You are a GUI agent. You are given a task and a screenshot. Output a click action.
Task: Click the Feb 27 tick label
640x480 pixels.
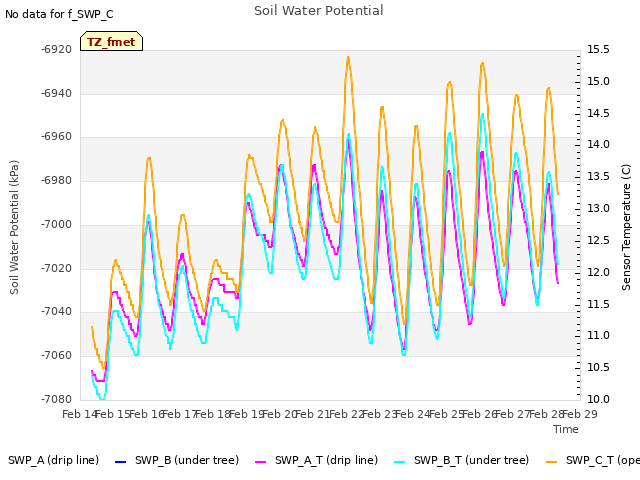pos(513,414)
